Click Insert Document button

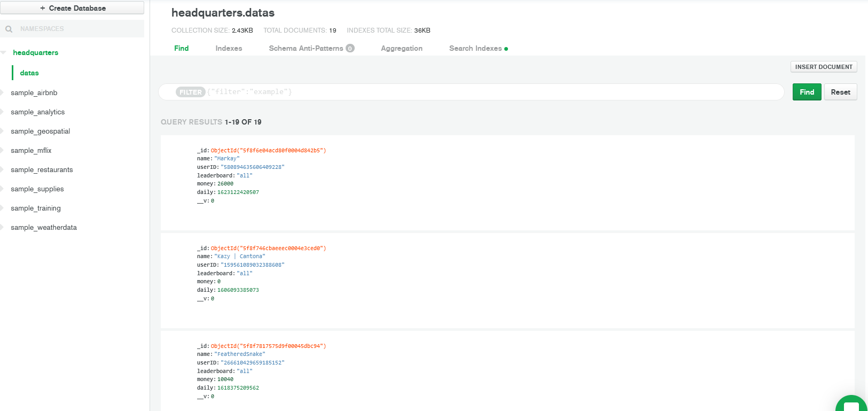pyautogui.click(x=824, y=67)
